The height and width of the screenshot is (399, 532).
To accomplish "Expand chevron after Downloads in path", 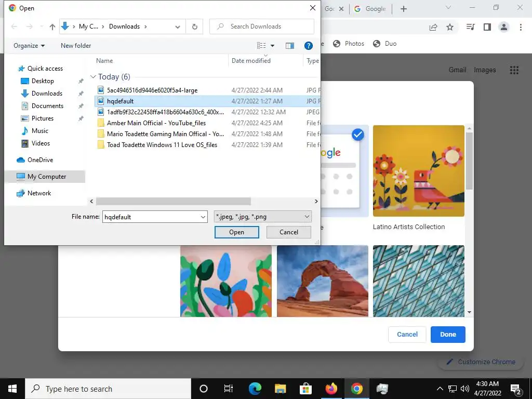I will pos(145,26).
